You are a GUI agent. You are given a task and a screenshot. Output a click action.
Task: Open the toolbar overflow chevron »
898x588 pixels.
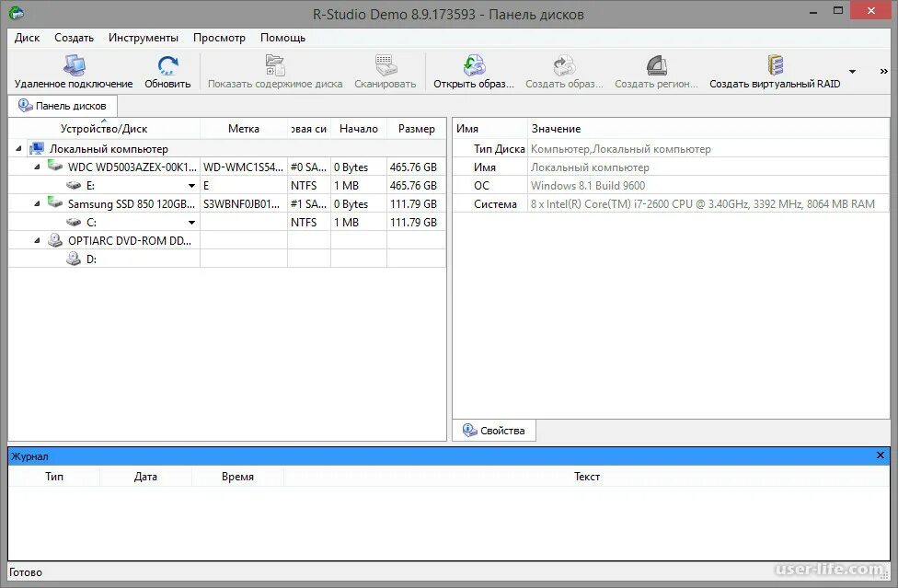(x=883, y=72)
